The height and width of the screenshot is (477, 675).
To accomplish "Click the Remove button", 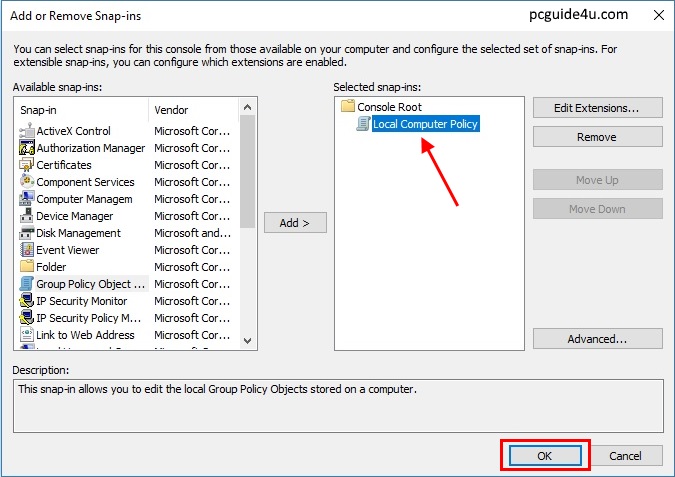I will coord(597,137).
